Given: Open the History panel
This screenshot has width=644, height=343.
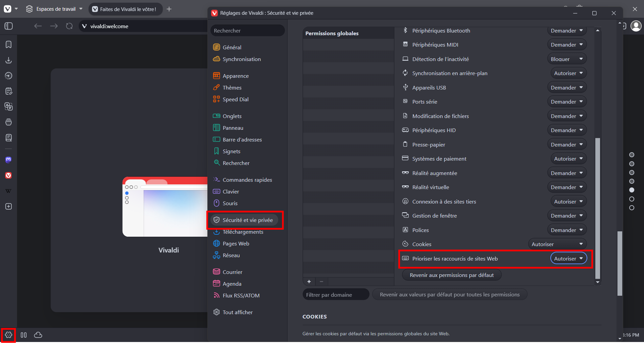Looking at the screenshot, I should tap(8, 75).
